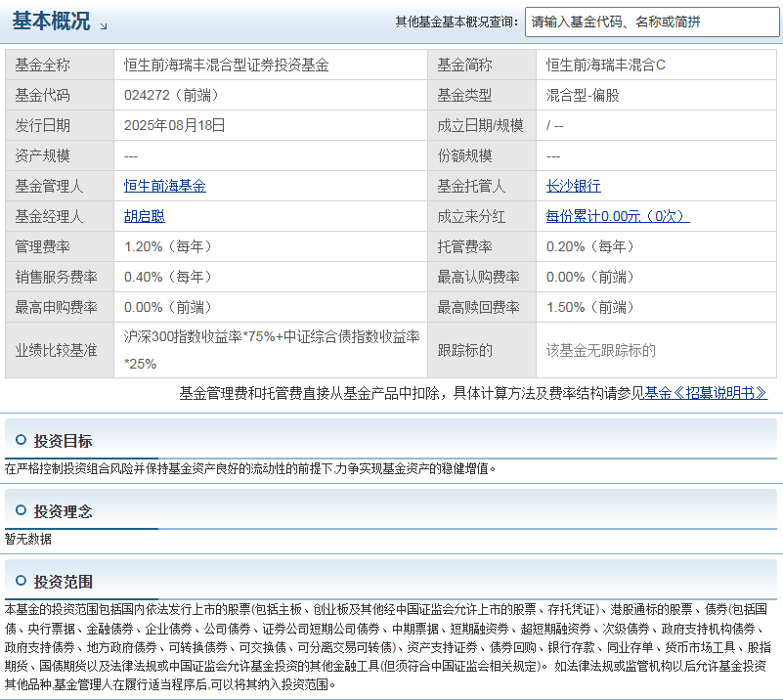Click the fund short name 恒生前海瑞丰混合C

tap(606, 65)
